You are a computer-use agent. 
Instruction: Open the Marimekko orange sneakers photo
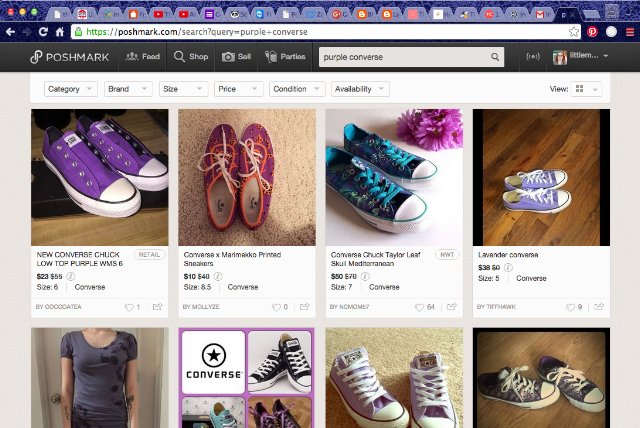[247, 177]
